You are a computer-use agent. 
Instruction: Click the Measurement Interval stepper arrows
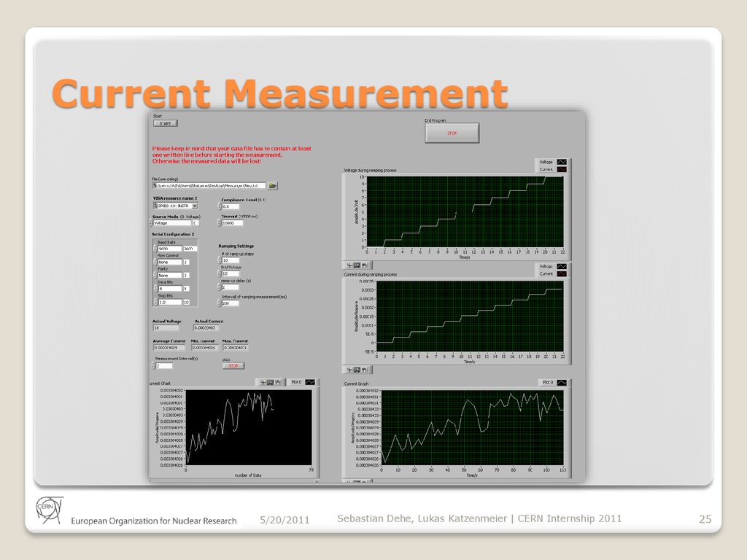(x=153, y=366)
